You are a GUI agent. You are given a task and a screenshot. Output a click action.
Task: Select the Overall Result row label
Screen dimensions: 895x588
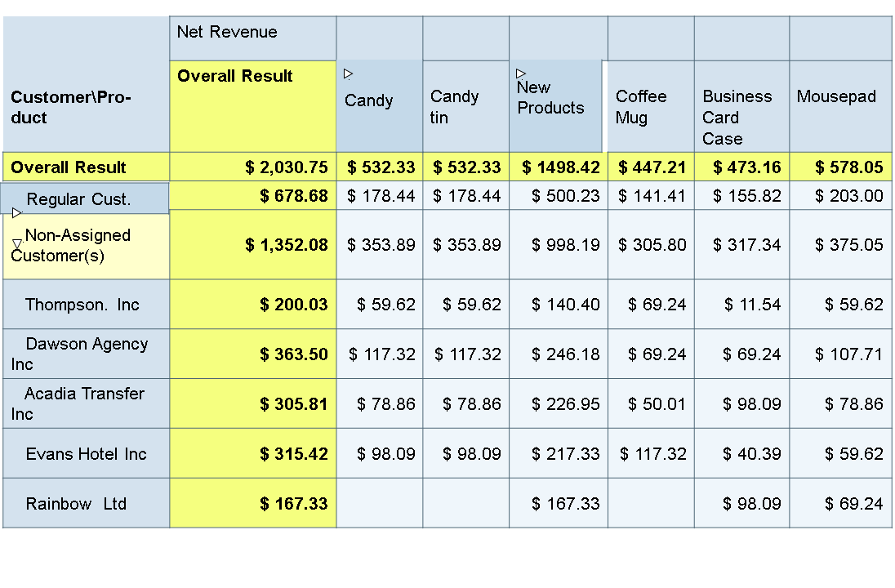click(x=69, y=167)
